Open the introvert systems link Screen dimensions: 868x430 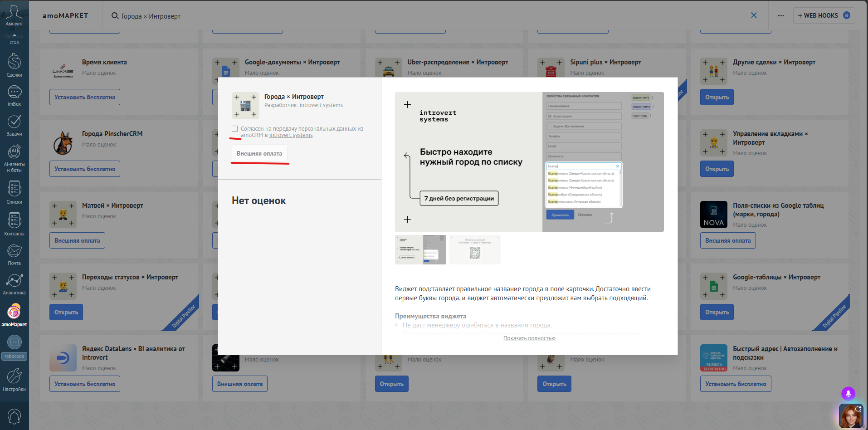pyautogui.click(x=291, y=135)
